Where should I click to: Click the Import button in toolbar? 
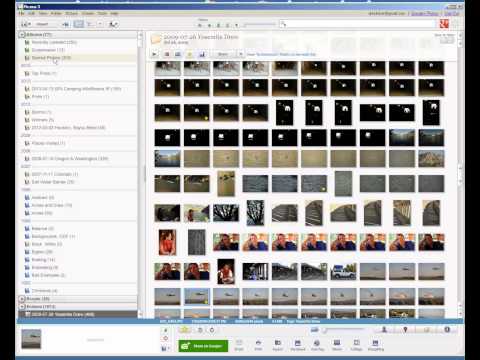tap(42, 24)
